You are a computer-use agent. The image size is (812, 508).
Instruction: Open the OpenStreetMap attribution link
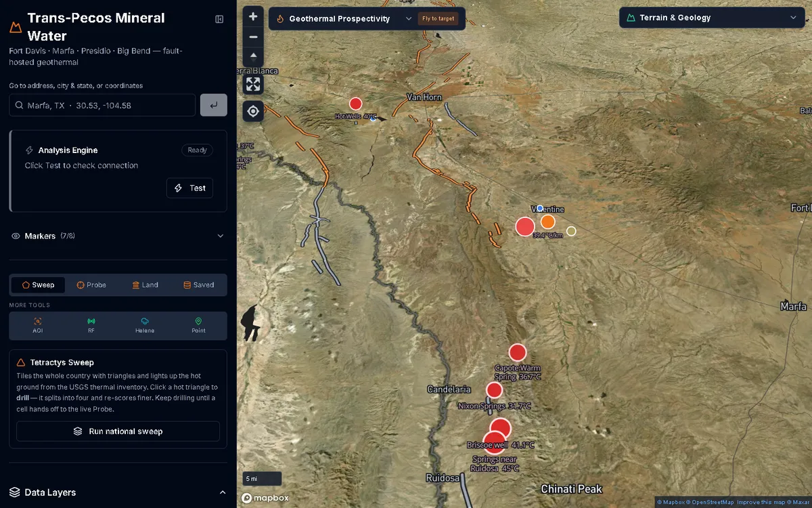tap(711, 503)
